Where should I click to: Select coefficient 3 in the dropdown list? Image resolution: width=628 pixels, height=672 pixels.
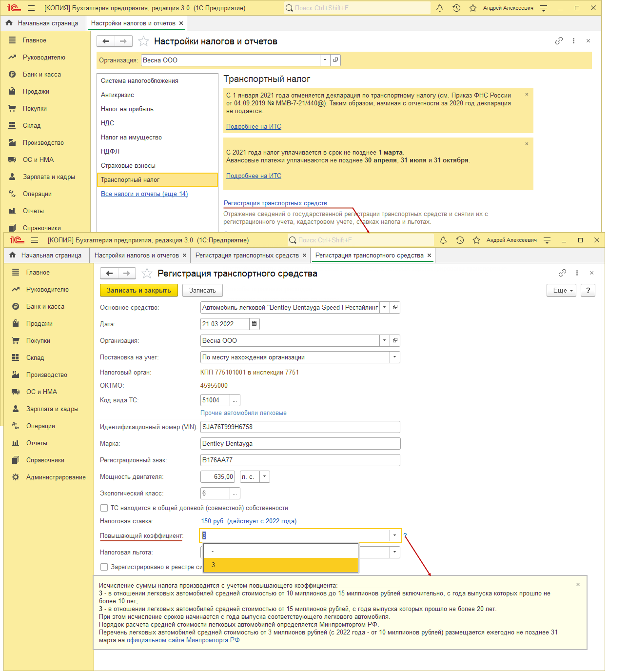281,565
